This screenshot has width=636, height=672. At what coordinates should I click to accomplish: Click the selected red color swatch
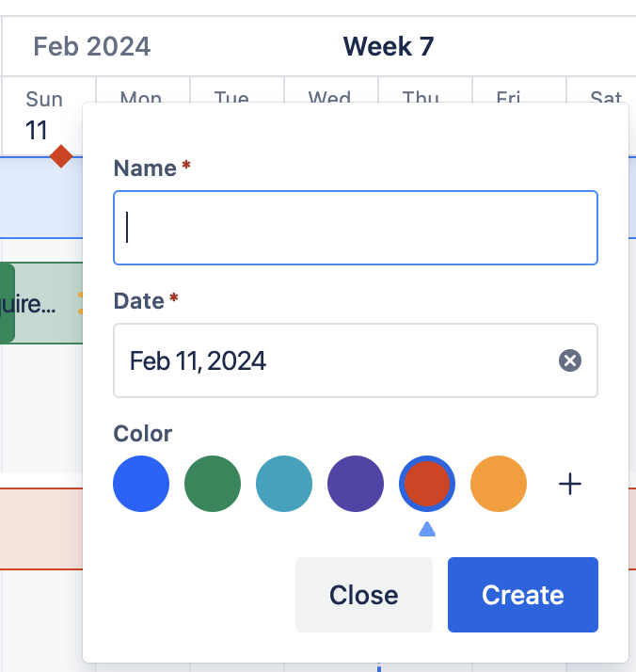[427, 484]
